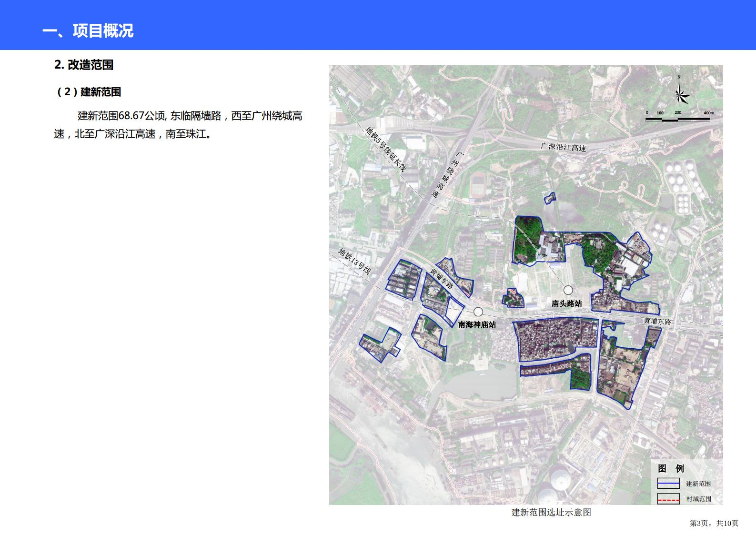Click the compass rose north arrow
Viewport: 756px width, 535px height.
point(679,94)
